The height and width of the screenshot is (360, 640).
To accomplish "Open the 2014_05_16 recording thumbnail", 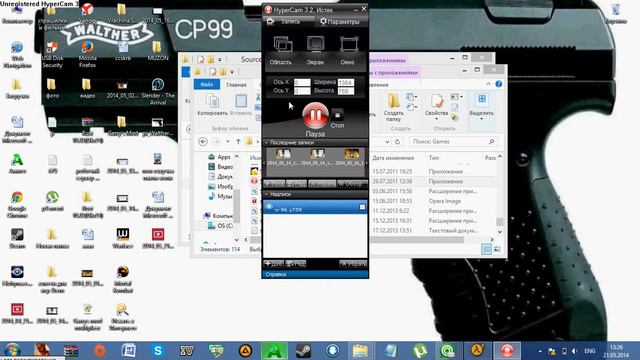I will coord(351,157).
